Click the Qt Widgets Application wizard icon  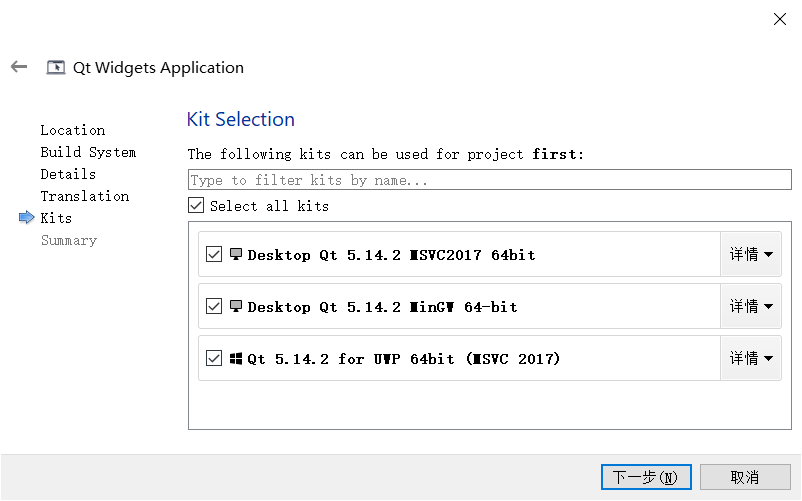(56, 68)
